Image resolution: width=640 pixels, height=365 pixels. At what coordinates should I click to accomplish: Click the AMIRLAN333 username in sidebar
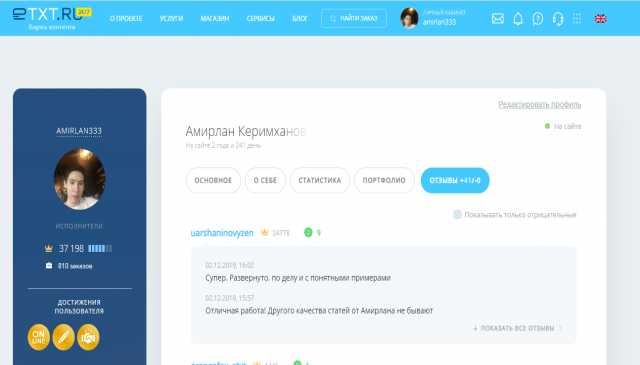pos(79,131)
